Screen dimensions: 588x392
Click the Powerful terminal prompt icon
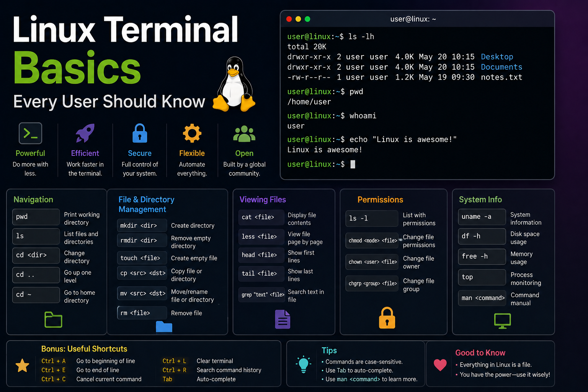tap(30, 133)
